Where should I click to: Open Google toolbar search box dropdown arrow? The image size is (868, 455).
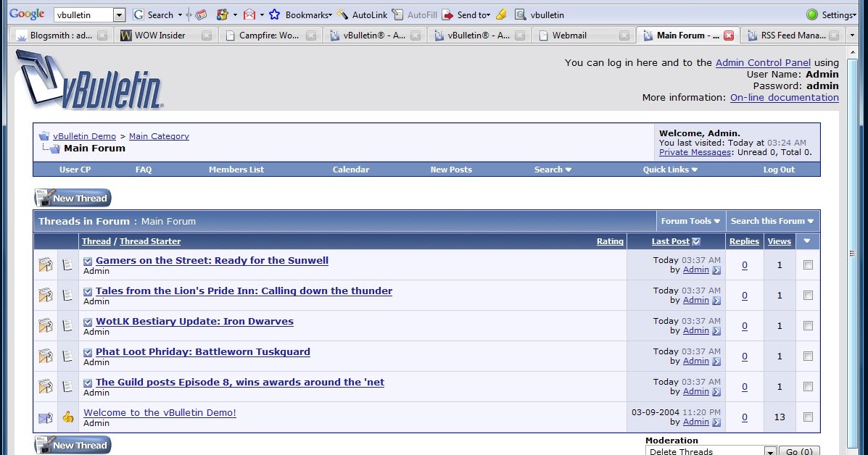pos(119,15)
